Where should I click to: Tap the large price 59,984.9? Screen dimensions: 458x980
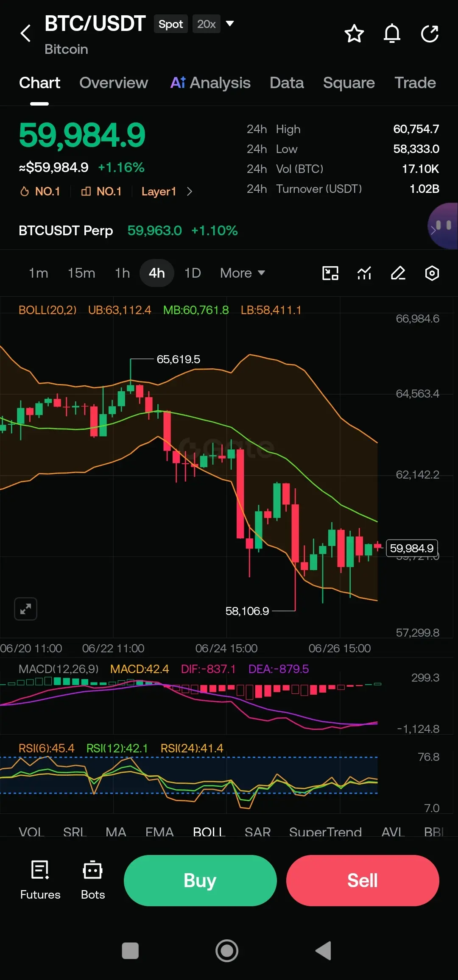pos(82,136)
